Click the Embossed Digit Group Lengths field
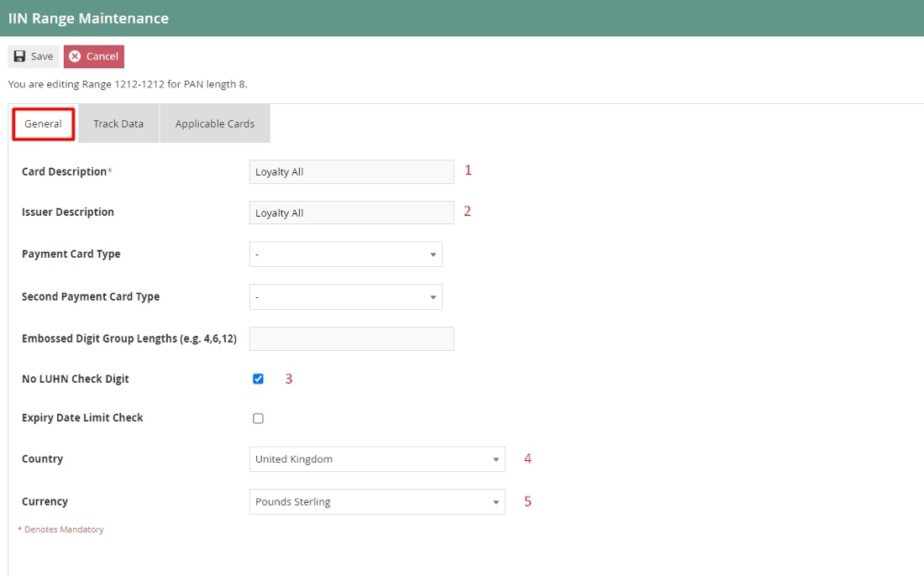The width and height of the screenshot is (924, 576). [x=351, y=338]
